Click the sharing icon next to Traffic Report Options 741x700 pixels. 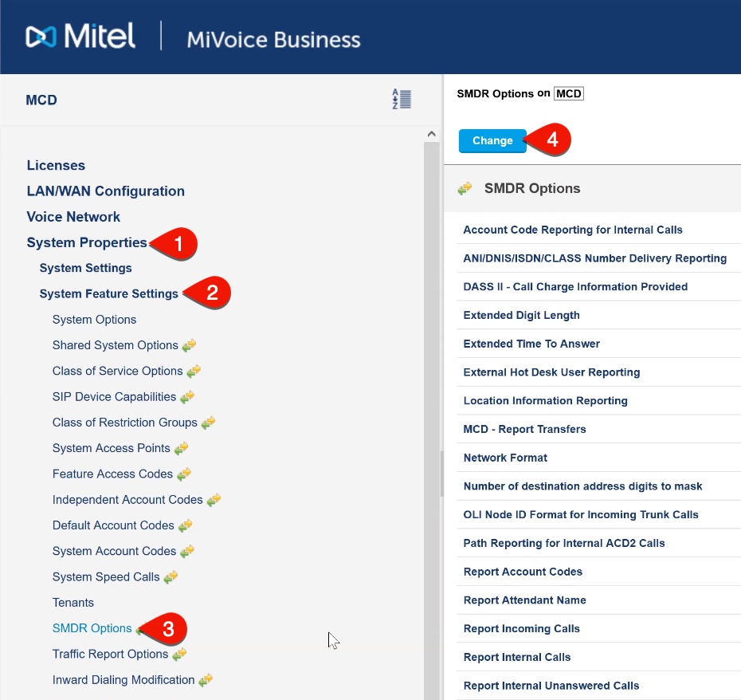tap(180, 654)
